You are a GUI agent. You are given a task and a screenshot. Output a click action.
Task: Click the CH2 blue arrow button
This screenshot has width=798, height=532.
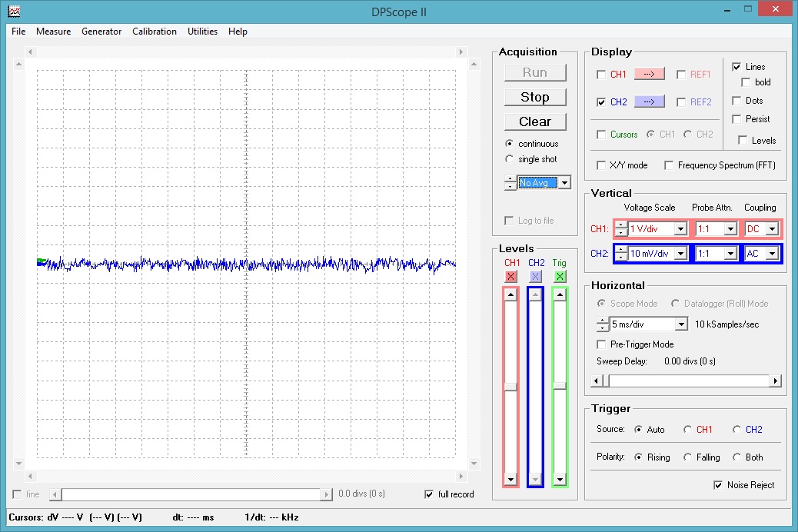point(649,101)
